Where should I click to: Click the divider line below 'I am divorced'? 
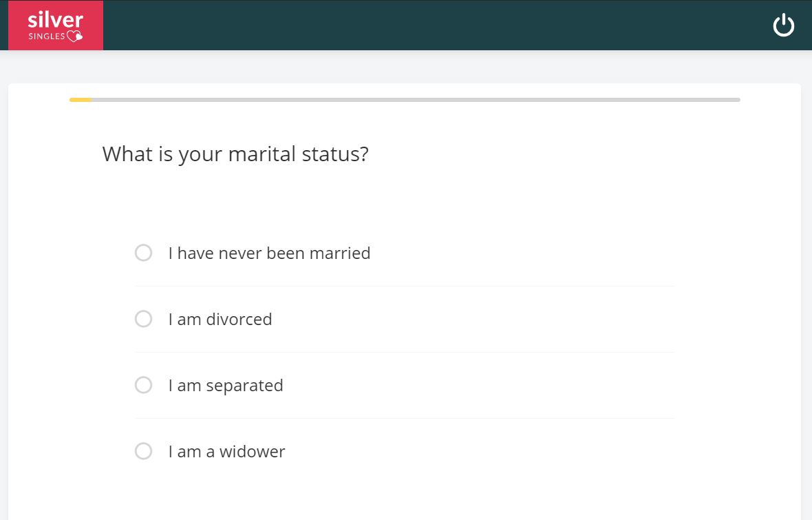(x=405, y=352)
